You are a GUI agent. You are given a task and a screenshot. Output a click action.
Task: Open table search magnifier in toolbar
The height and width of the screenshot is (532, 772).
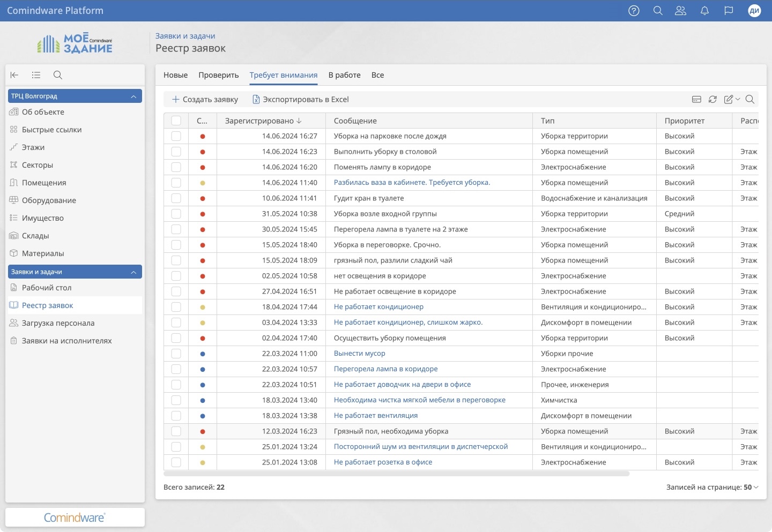[x=750, y=99]
